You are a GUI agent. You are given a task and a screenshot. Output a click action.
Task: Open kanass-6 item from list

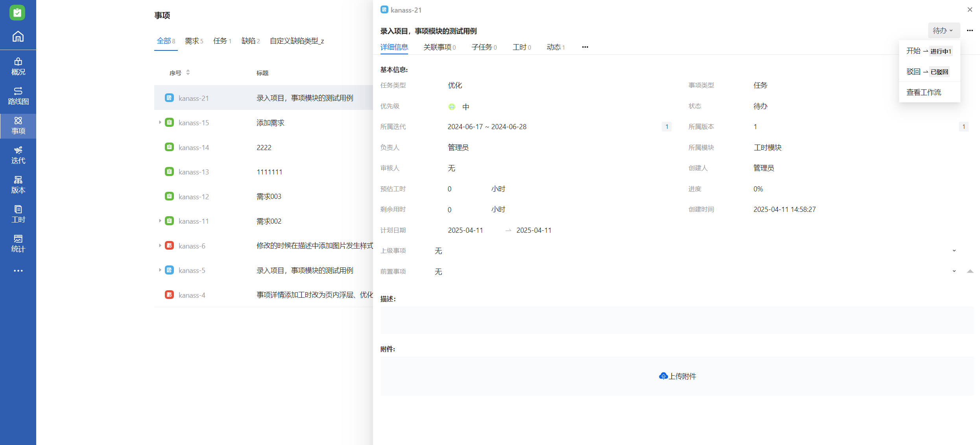click(x=192, y=246)
